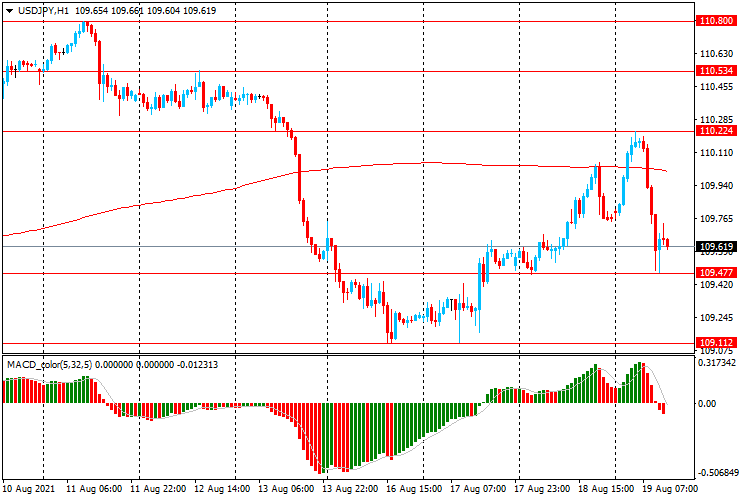Click the 0.317342 MACD scale value
This screenshot has width=740, height=500.
[x=716, y=363]
